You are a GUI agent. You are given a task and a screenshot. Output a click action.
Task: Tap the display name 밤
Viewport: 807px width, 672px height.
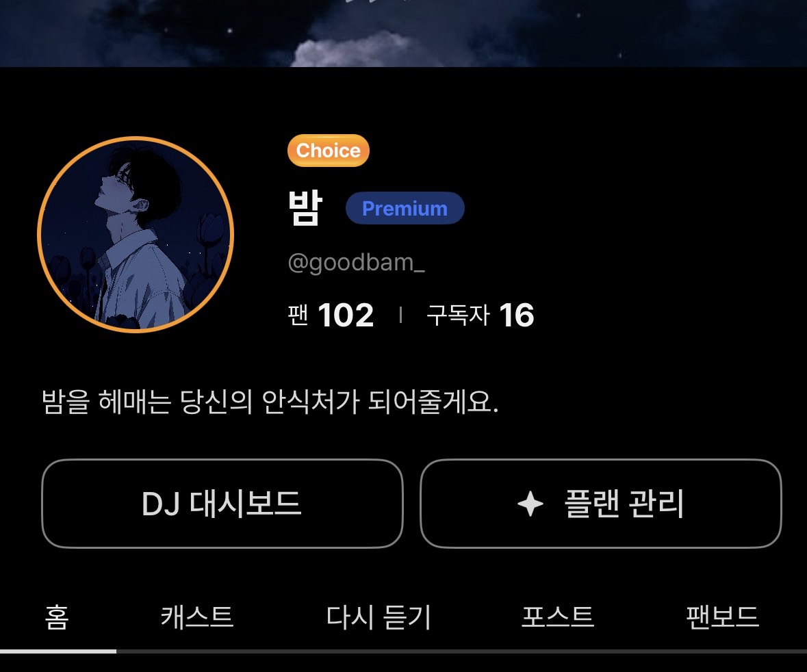tap(305, 208)
